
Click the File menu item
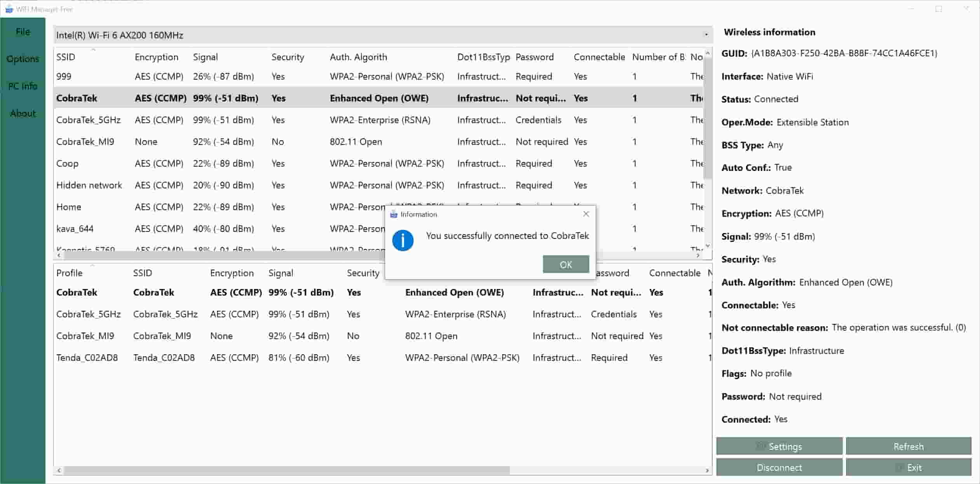coord(23,31)
